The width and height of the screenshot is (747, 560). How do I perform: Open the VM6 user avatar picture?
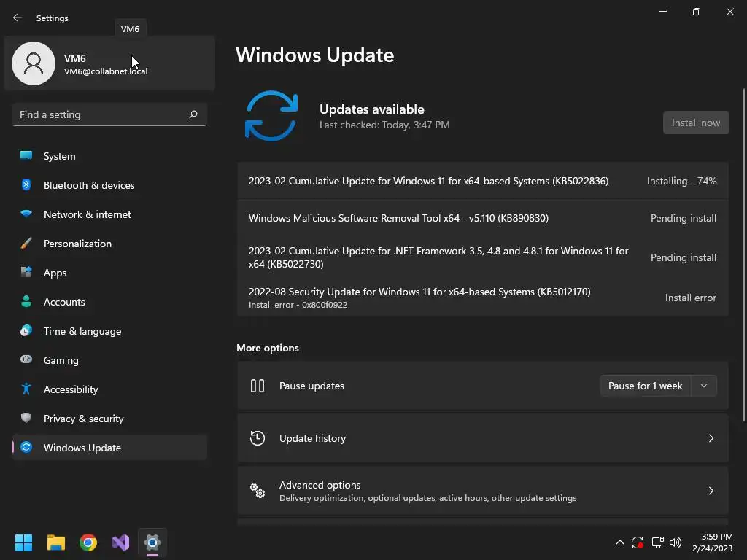coord(34,63)
